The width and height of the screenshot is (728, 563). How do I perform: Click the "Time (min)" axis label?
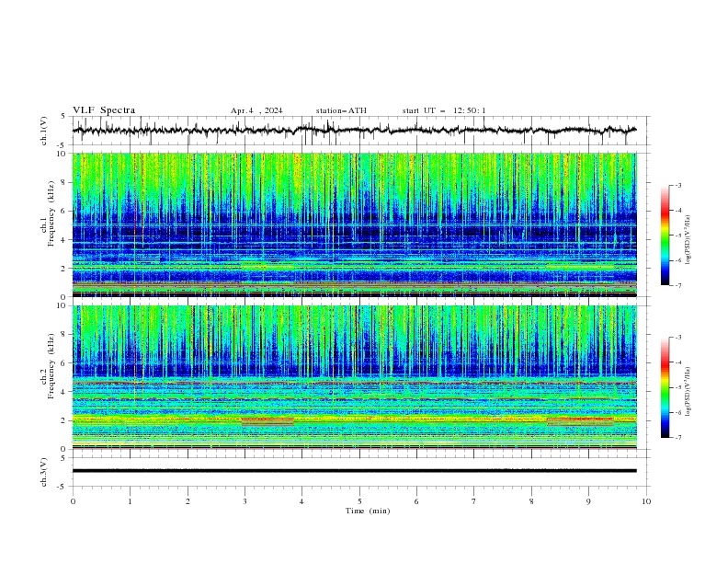click(368, 511)
